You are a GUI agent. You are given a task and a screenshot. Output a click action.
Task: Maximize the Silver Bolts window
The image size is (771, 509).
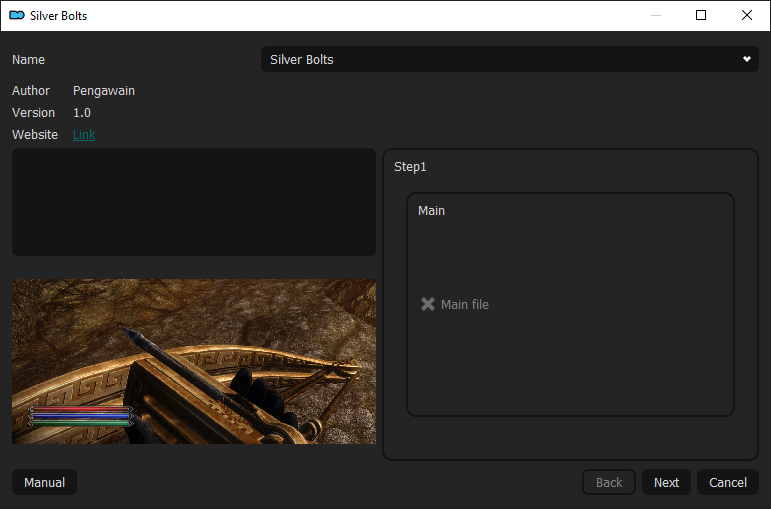701,15
